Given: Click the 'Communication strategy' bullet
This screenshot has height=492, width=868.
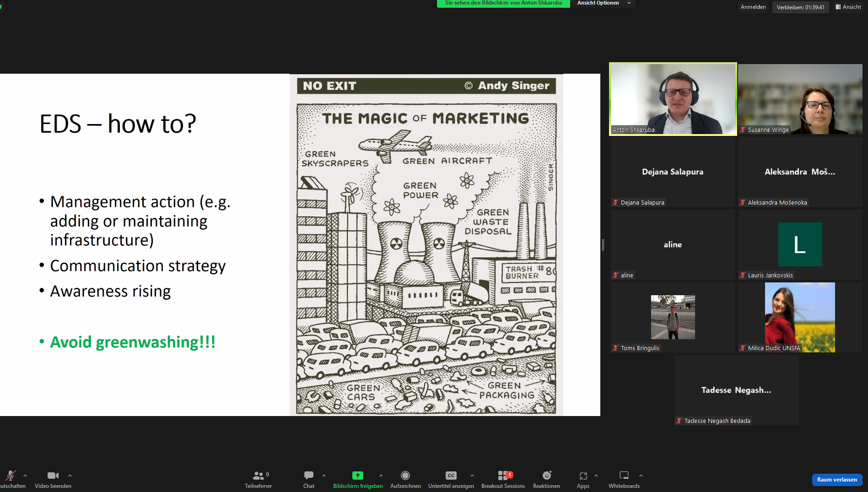Looking at the screenshot, I should [138, 266].
